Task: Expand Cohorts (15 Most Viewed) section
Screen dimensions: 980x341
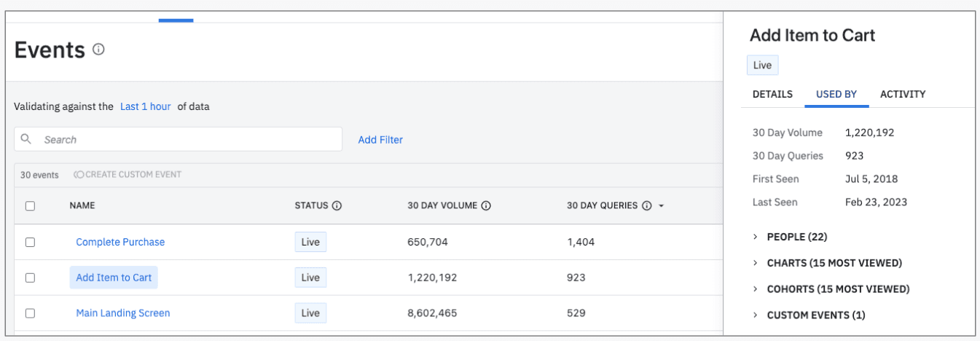Action: pyautogui.click(x=756, y=289)
